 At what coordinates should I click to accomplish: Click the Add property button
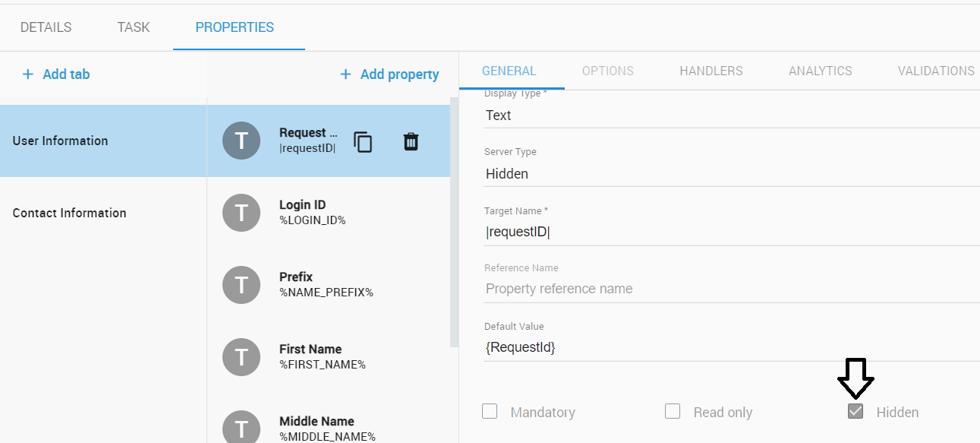coord(389,74)
